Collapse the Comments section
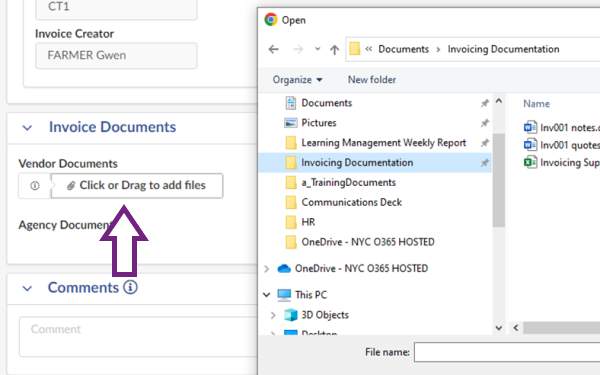600x375 pixels. (27, 288)
